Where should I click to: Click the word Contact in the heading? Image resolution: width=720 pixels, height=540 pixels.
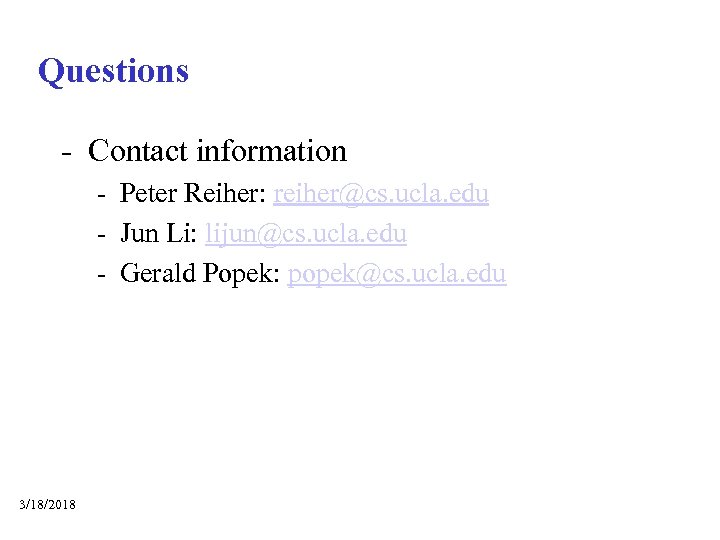138,151
